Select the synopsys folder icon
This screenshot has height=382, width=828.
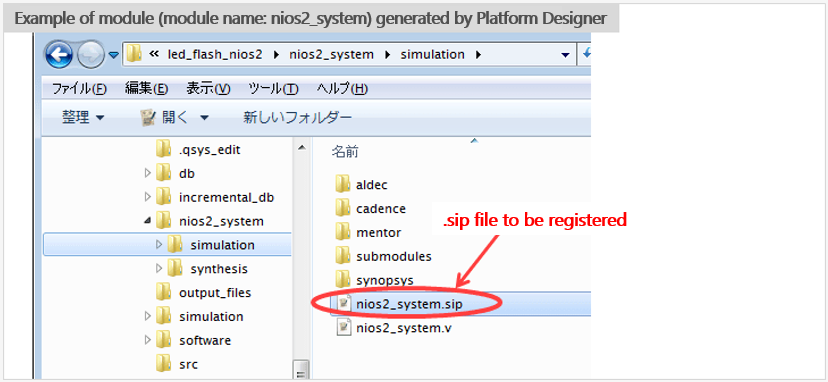[x=343, y=279]
